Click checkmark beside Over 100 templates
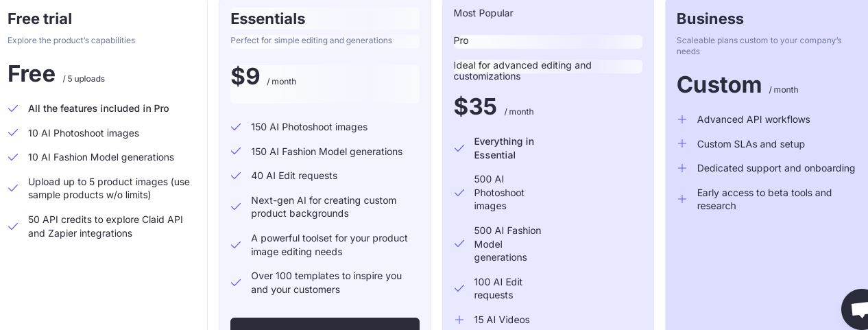Screen dimensions: 868x330 click(236, 283)
